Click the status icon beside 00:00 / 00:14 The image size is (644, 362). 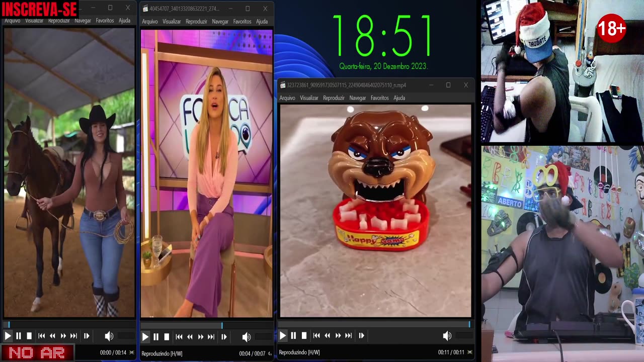[x=132, y=352]
